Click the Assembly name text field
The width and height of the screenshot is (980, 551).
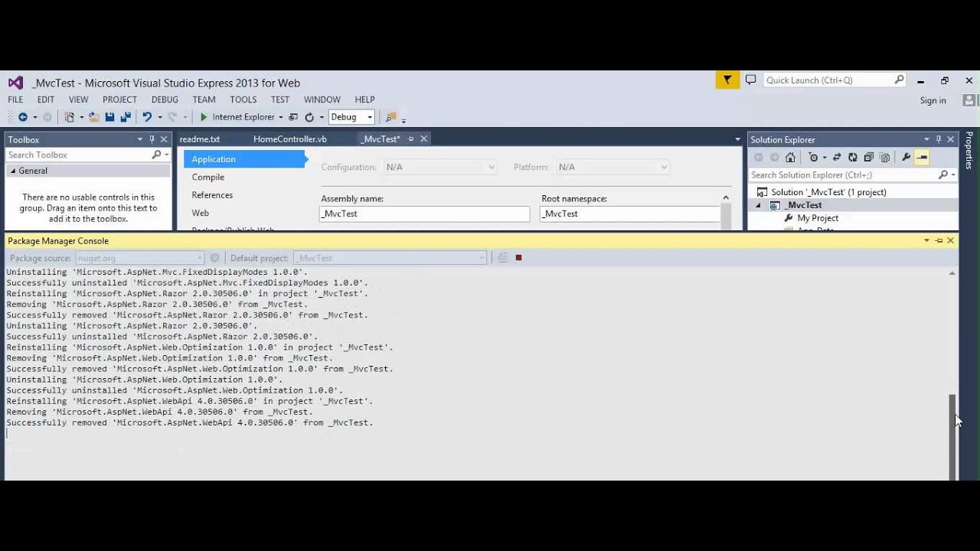point(424,214)
